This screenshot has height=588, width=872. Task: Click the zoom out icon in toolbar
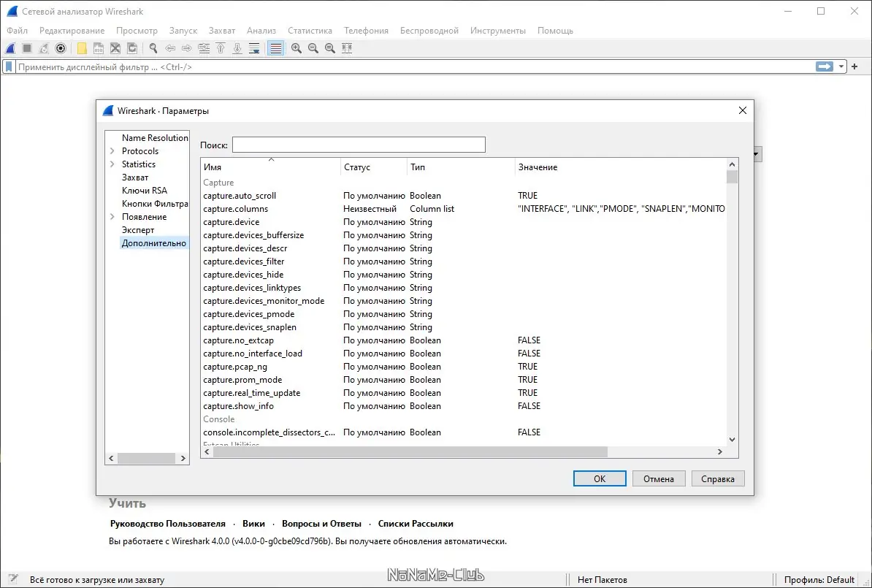click(313, 48)
